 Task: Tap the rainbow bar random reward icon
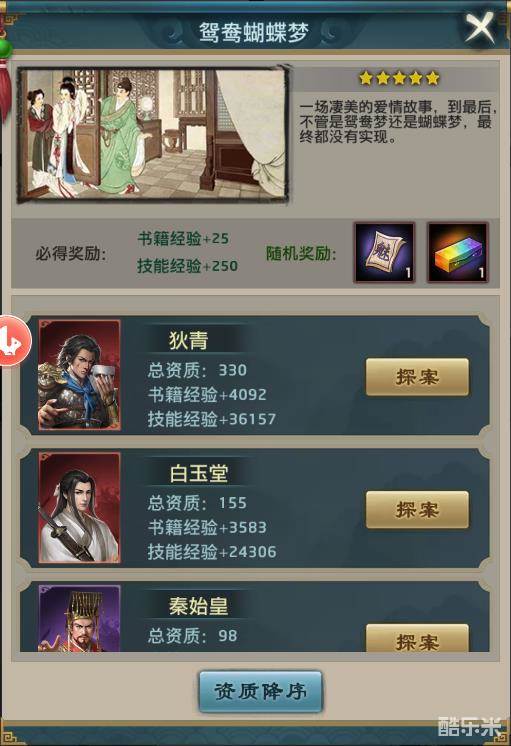pos(457,253)
